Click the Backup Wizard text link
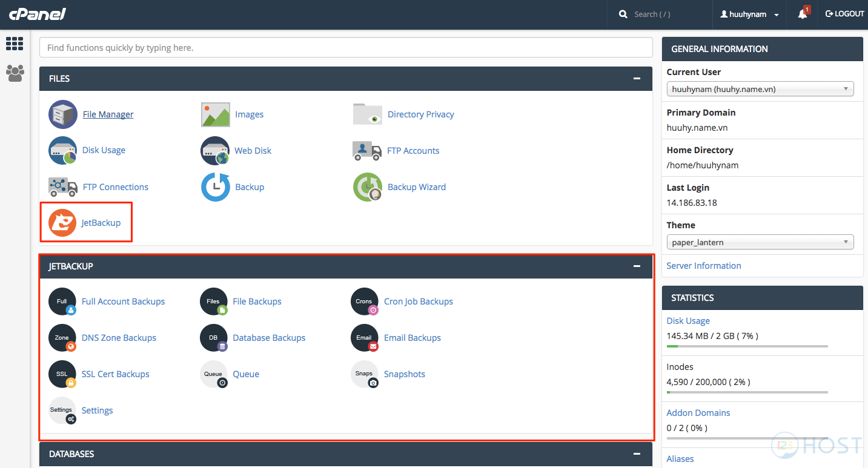This screenshot has width=868, height=468. (x=417, y=187)
